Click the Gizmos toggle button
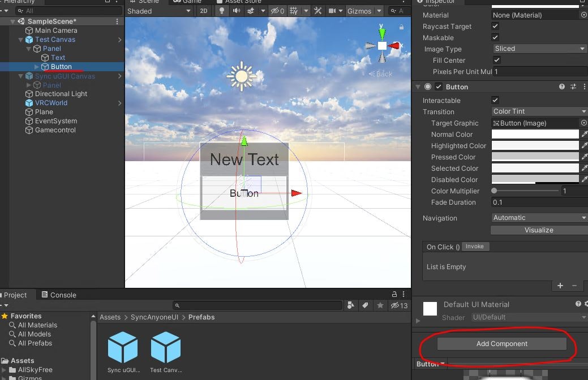This screenshot has height=380, width=588. pyautogui.click(x=359, y=11)
